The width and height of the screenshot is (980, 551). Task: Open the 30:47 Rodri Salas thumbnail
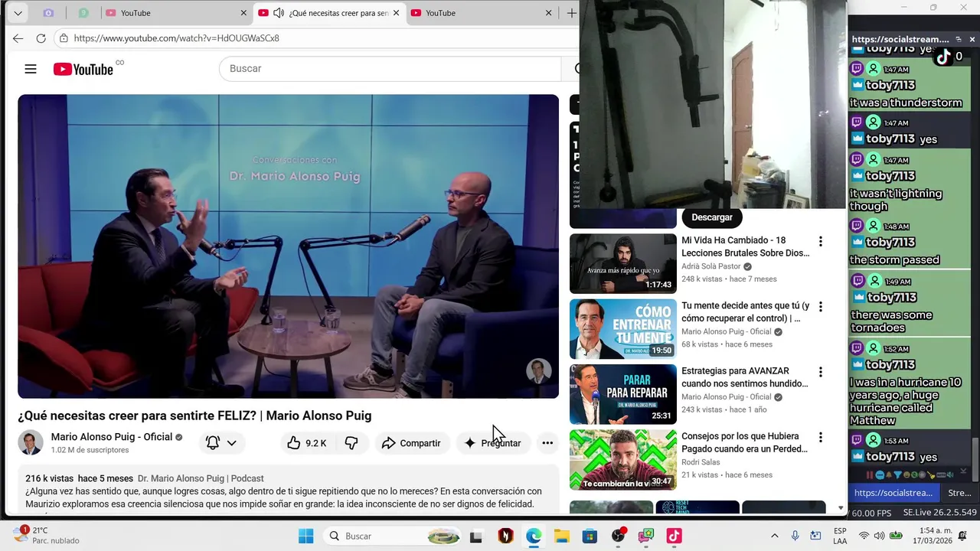pos(623,459)
